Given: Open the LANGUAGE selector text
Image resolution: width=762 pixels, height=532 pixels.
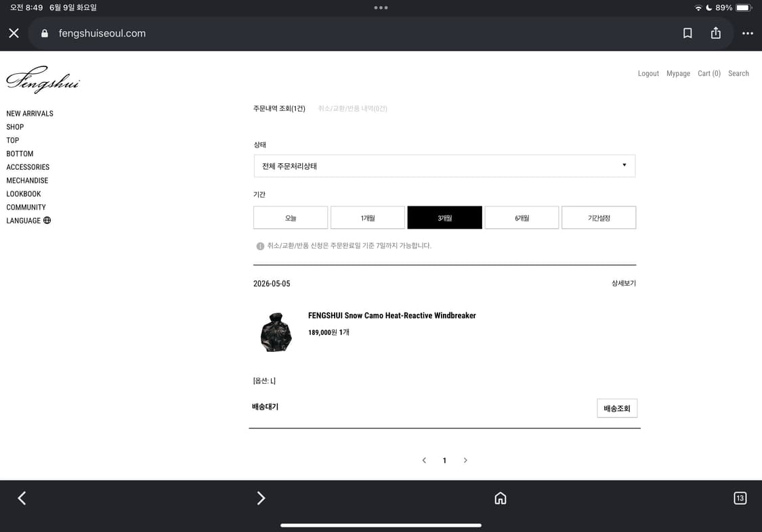Looking at the screenshot, I should click(x=23, y=221).
